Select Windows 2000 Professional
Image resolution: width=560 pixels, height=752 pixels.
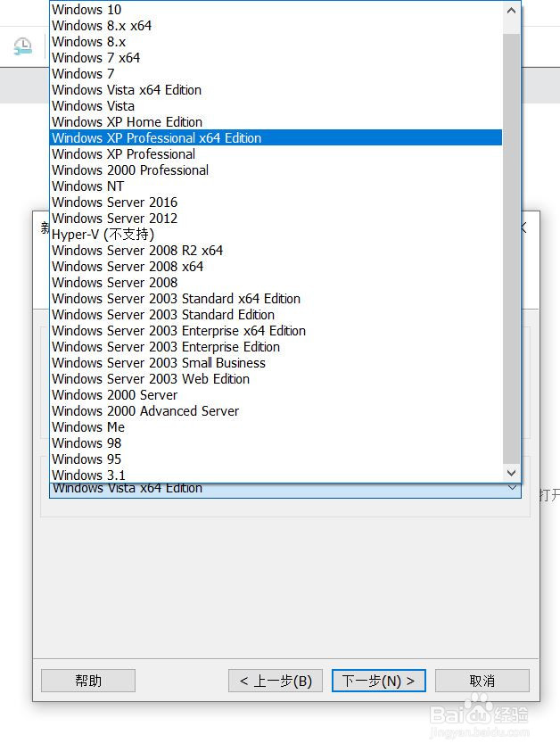coord(276,169)
